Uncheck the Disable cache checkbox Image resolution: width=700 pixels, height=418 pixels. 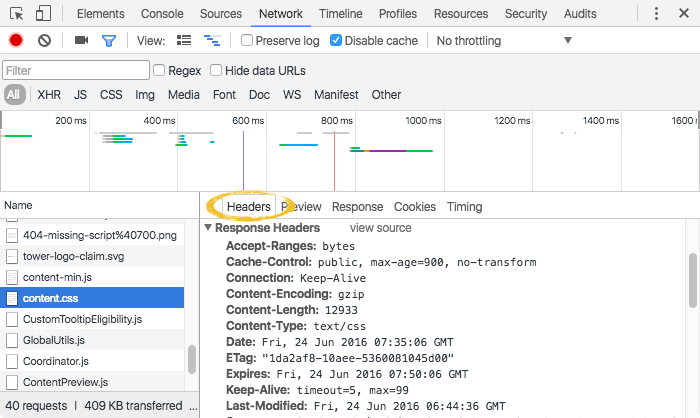(336, 40)
